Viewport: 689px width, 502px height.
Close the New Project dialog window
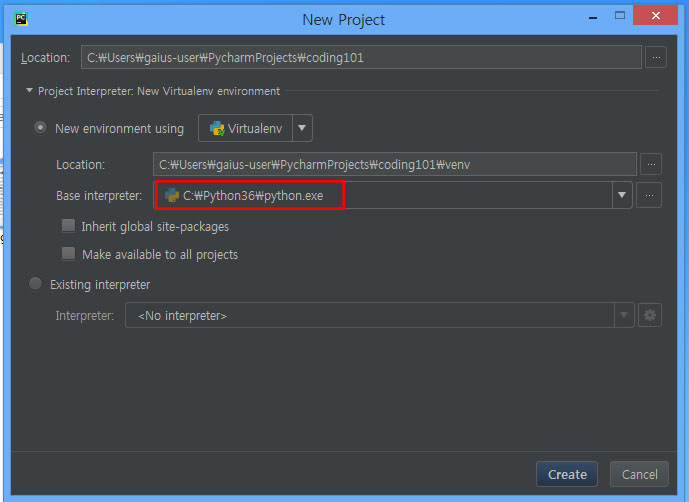click(655, 17)
